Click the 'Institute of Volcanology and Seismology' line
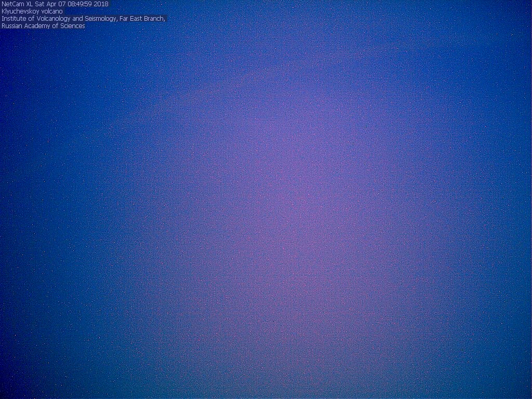 (x=84, y=18)
